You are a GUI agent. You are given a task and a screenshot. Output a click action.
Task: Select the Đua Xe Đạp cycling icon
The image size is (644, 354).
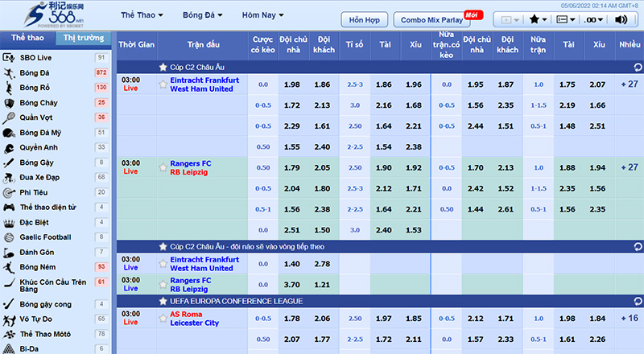click(9, 178)
